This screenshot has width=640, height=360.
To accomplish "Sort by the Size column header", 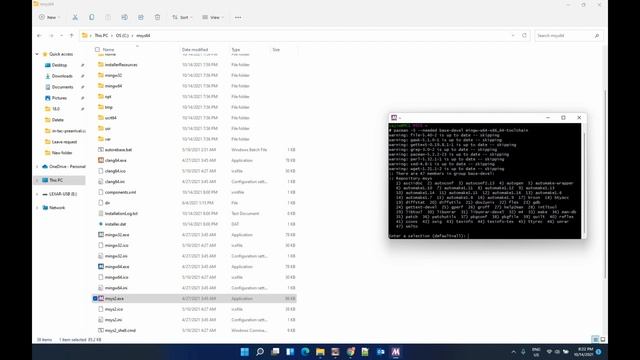I will 276,49.
